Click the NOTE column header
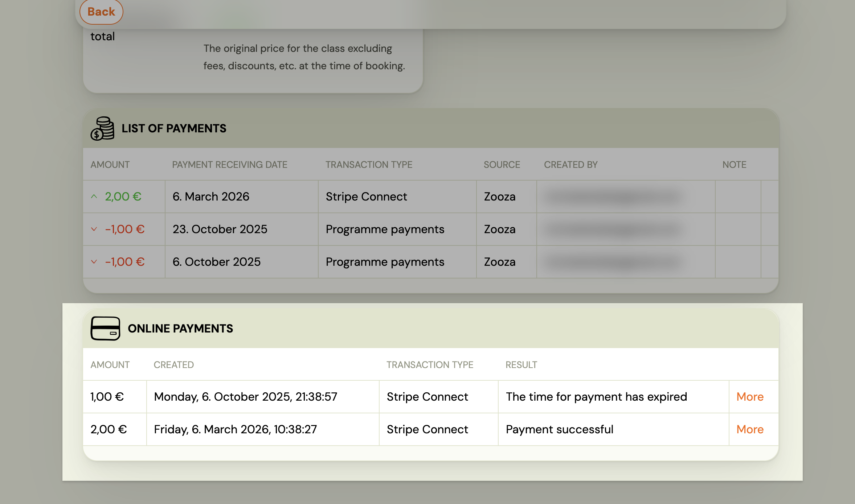The image size is (855, 504). coord(734,164)
